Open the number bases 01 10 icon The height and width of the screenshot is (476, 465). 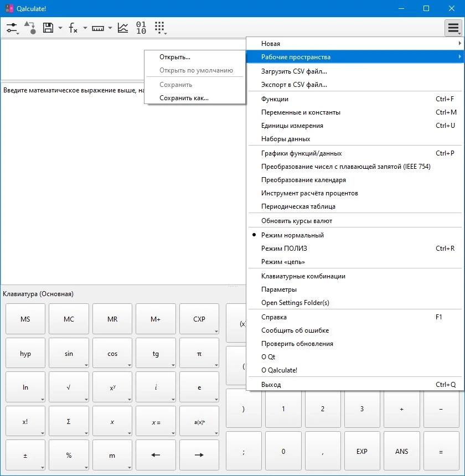tap(141, 28)
